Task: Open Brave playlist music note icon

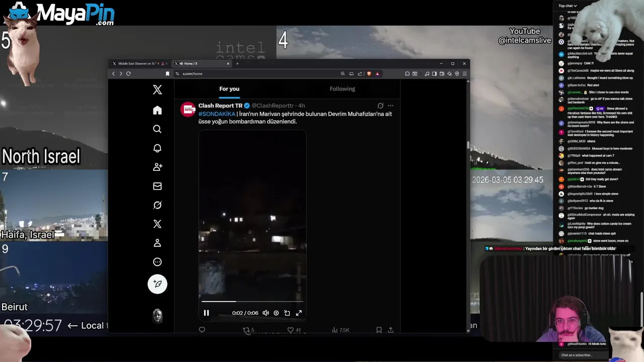Action: pos(427,73)
